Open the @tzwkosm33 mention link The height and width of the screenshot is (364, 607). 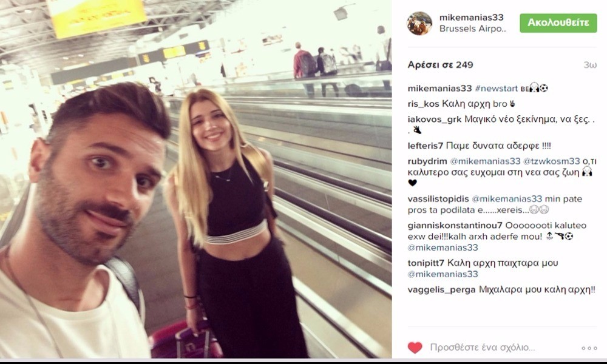(551, 161)
